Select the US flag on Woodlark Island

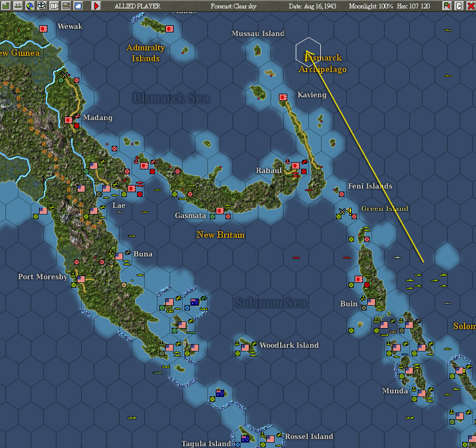pyautogui.click(x=245, y=348)
